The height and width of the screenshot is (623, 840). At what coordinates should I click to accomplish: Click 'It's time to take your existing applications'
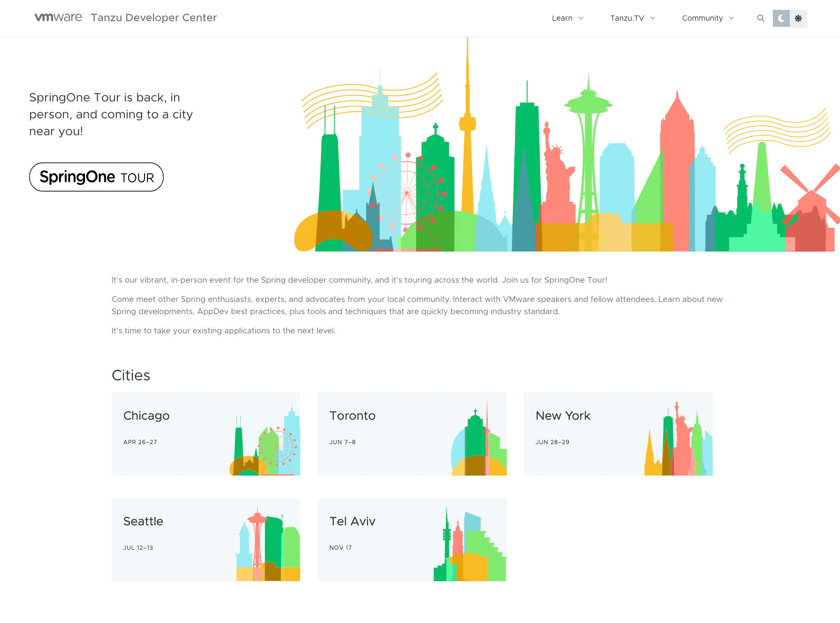pos(223,331)
